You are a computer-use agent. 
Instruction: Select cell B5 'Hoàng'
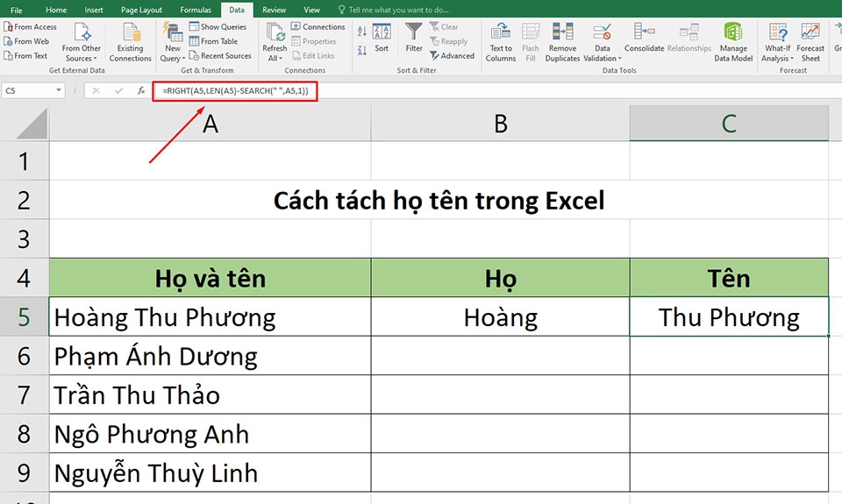501,316
